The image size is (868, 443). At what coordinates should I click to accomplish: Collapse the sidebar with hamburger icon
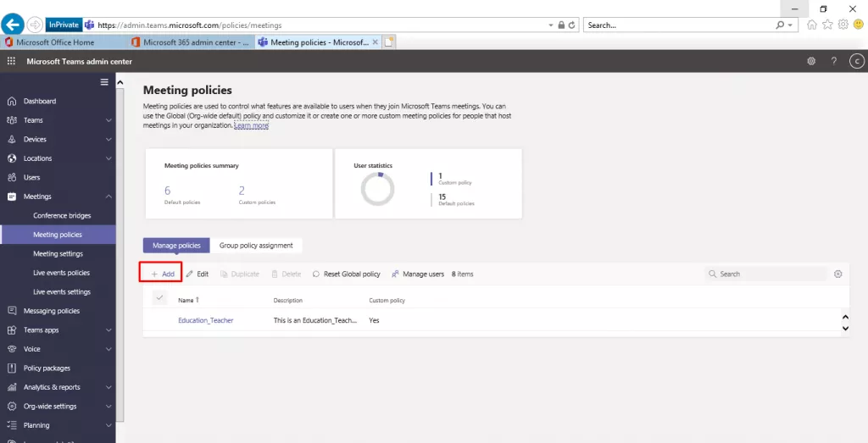click(x=104, y=81)
